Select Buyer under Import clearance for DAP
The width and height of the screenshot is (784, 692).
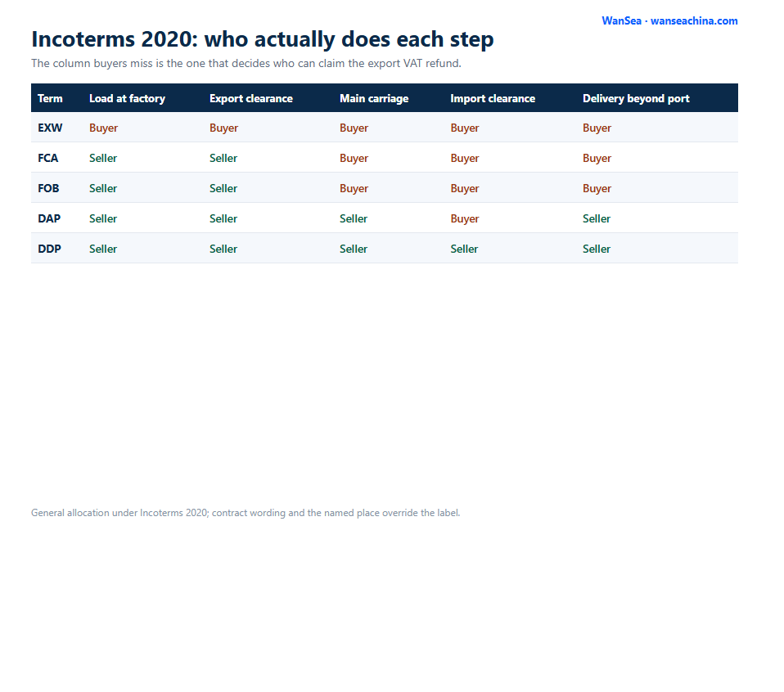(465, 218)
